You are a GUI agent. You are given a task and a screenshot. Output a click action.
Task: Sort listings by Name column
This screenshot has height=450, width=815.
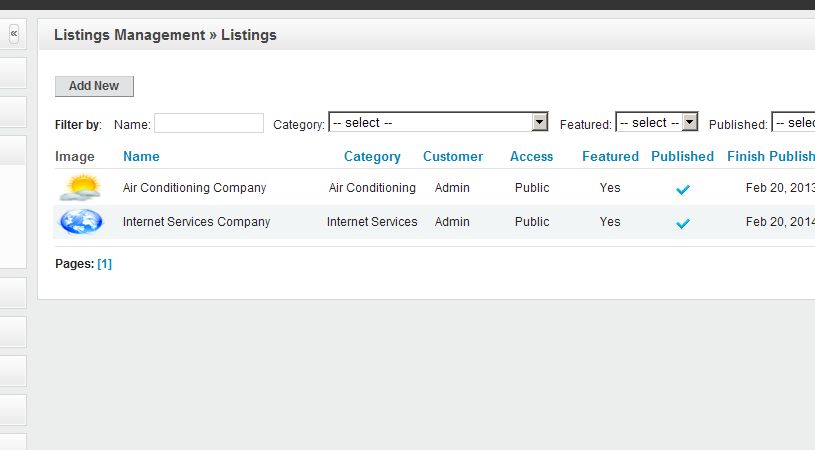click(141, 156)
